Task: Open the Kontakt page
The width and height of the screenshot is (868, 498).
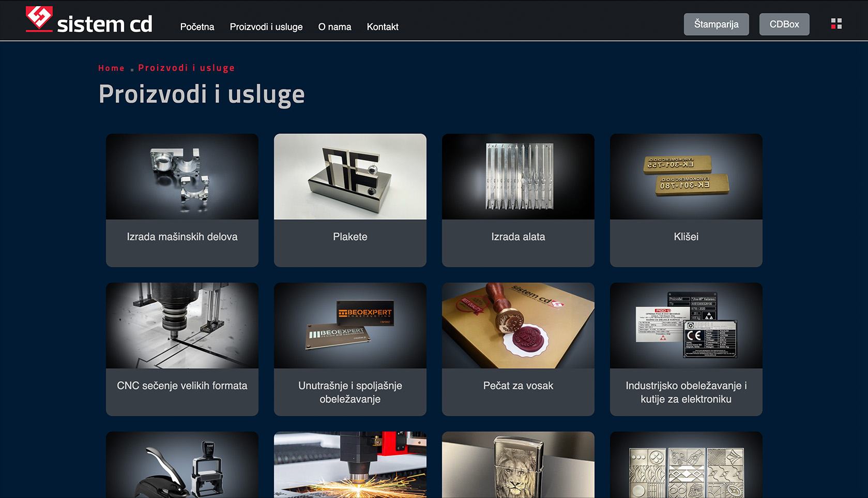Action: click(383, 27)
